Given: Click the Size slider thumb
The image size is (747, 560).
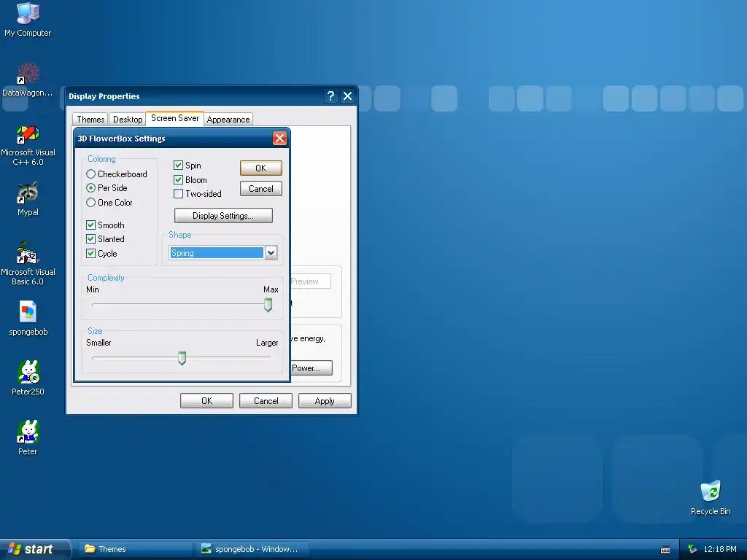Looking at the screenshot, I should tap(182, 358).
